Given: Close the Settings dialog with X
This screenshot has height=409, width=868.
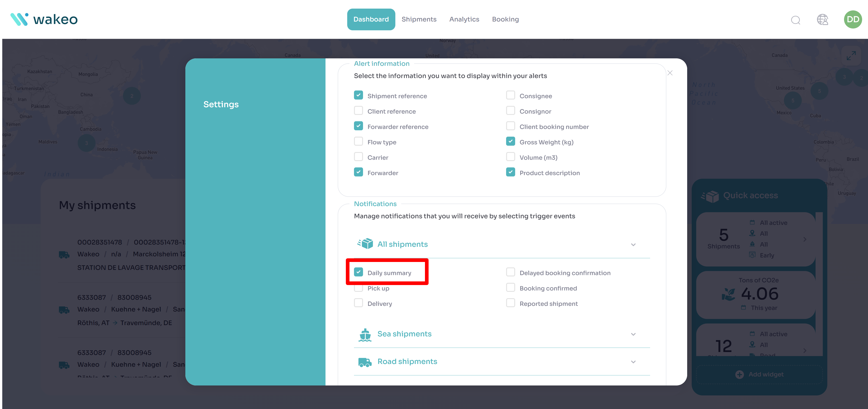Looking at the screenshot, I should coord(670,73).
